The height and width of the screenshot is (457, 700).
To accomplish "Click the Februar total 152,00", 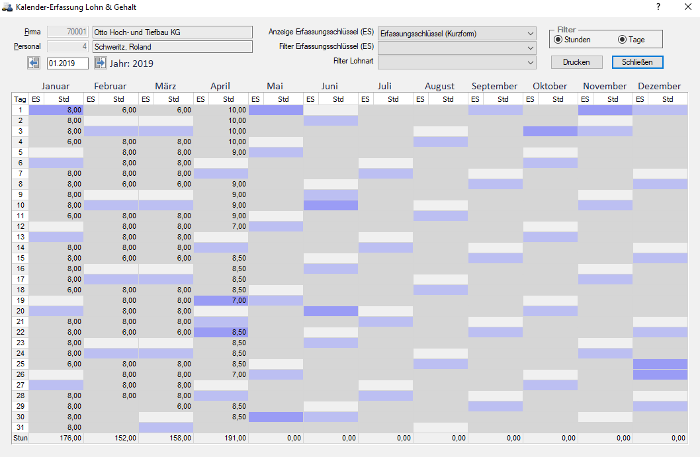I will pyautogui.click(x=111, y=438).
